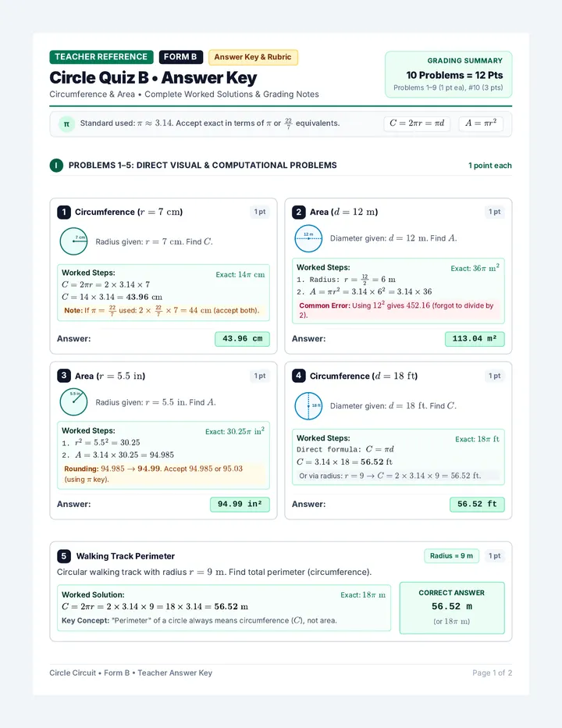Viewport: 562px width, 728px height.
Task: Click the green pi symbol icon
Action: [x=66, y=124]
